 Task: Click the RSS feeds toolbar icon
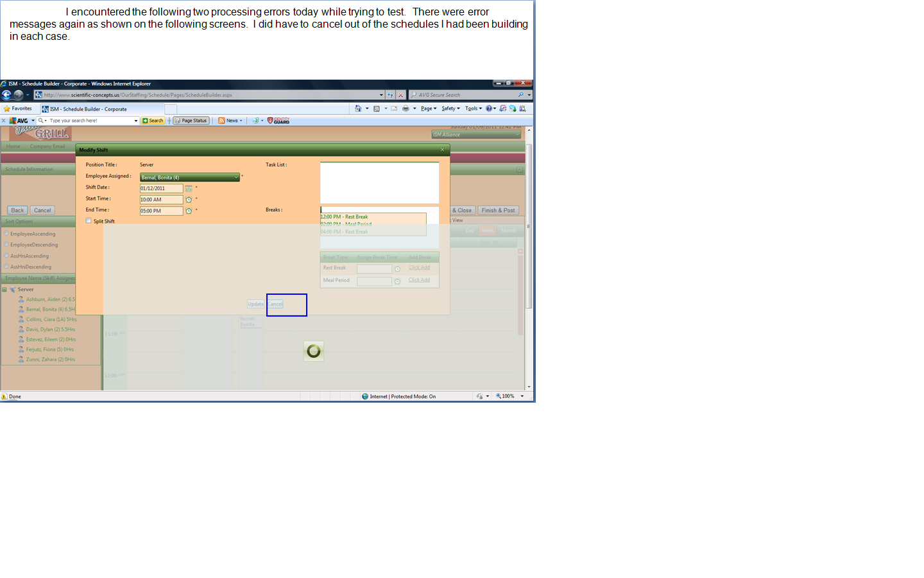377,109
